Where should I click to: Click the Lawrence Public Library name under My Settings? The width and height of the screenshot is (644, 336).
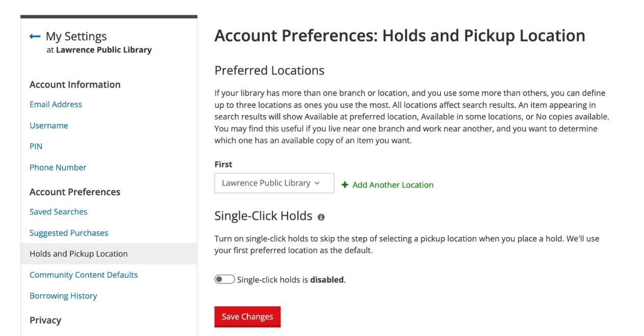[x=104, y=50]
